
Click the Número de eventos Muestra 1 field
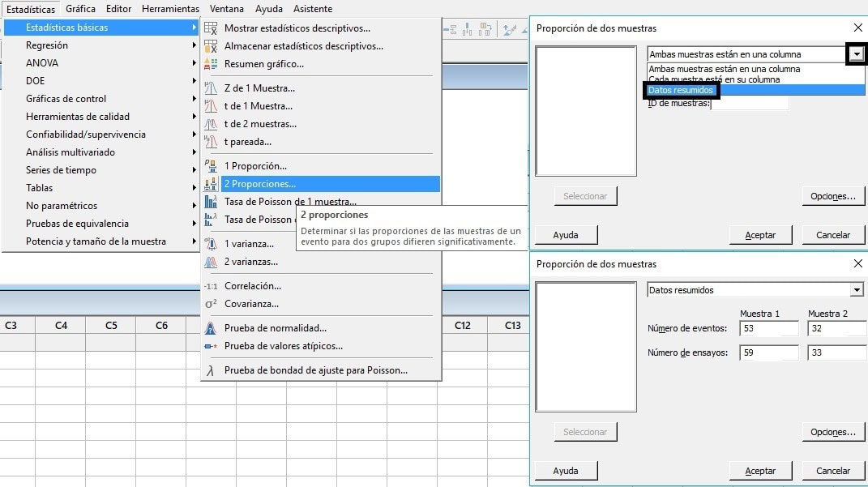pos(769,329)
